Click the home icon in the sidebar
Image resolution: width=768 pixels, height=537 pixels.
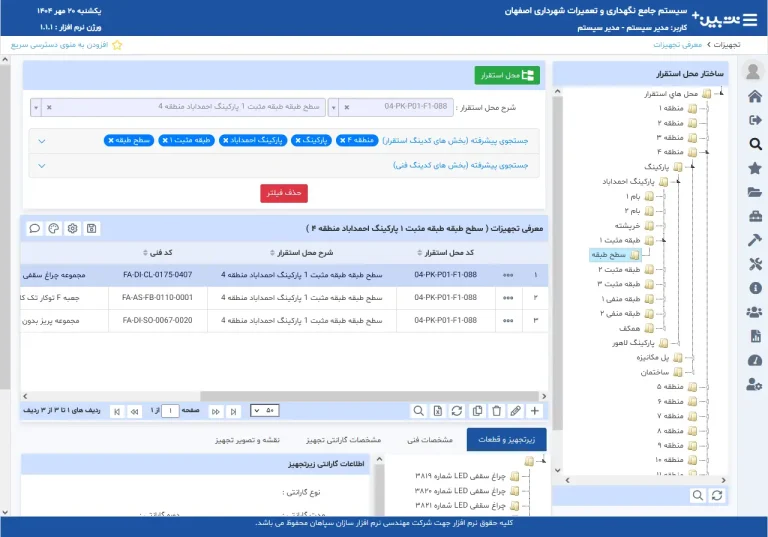click(755, 96)
